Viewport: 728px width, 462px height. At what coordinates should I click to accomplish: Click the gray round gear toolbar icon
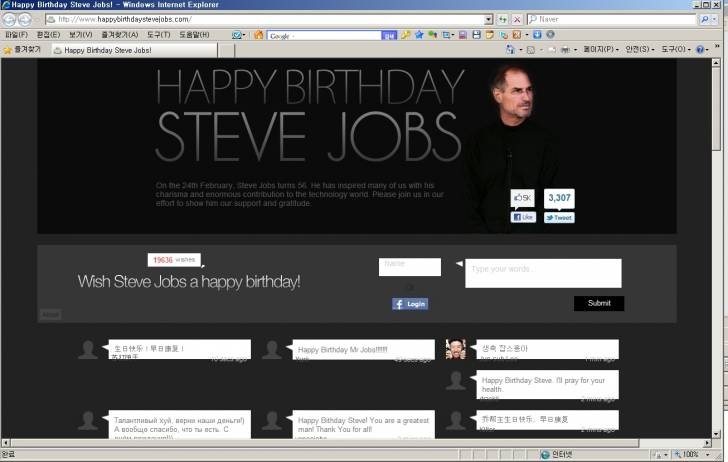(x=551, y=35)
